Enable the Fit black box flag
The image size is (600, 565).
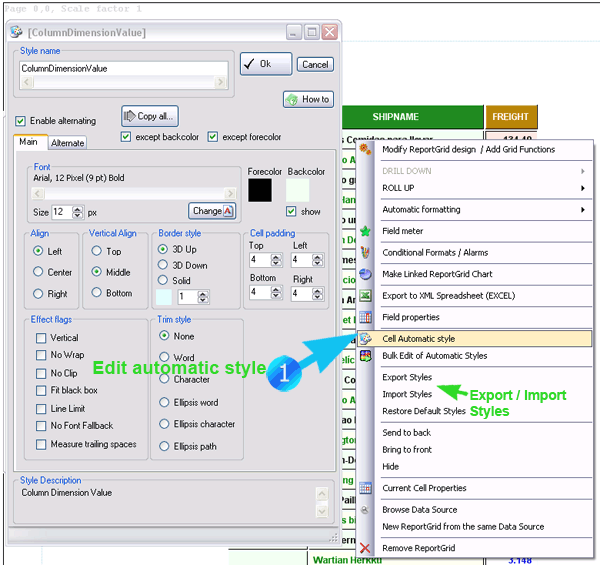tap(41, 391)
